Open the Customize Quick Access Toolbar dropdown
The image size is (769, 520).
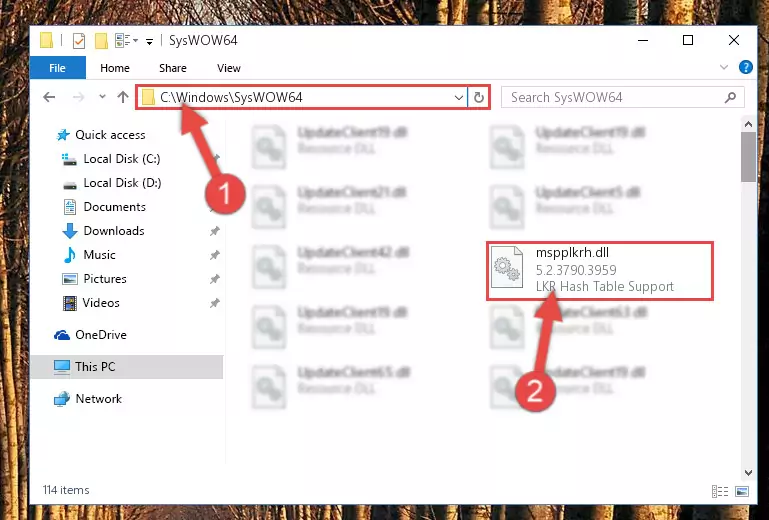(149, 41)
